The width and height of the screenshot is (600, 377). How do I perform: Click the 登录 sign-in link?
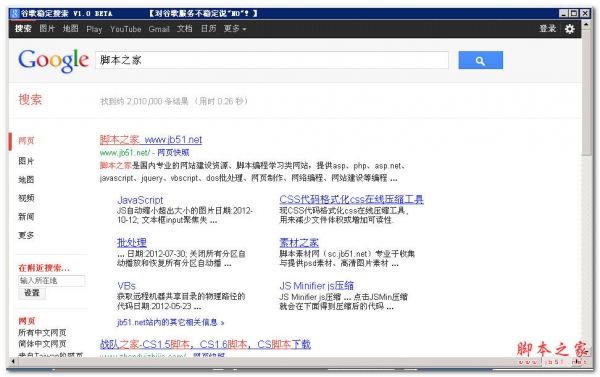(x=548, y=29)
